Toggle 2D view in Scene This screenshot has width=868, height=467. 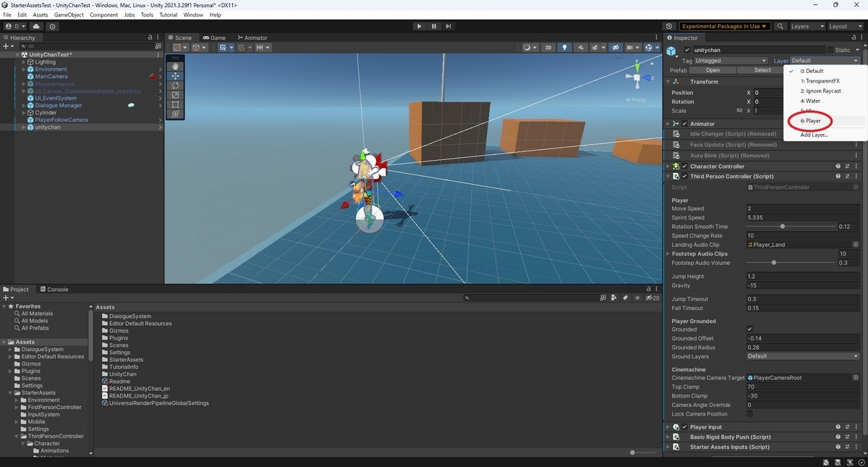549,48
